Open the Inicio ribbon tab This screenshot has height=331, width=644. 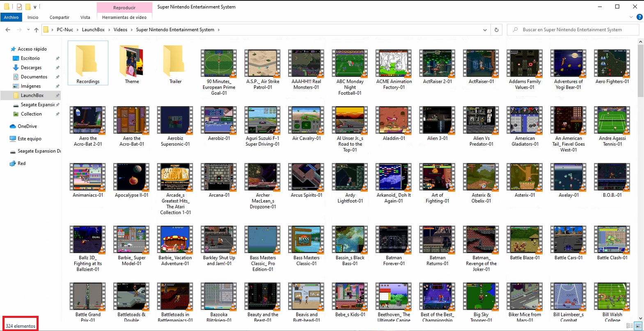[x=33, y=17]
